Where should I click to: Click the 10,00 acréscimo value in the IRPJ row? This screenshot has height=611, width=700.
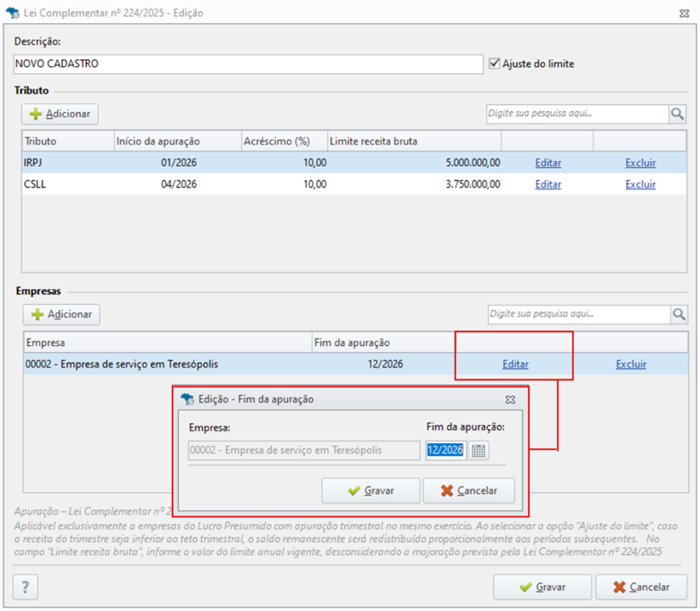(x=315, y=163)
